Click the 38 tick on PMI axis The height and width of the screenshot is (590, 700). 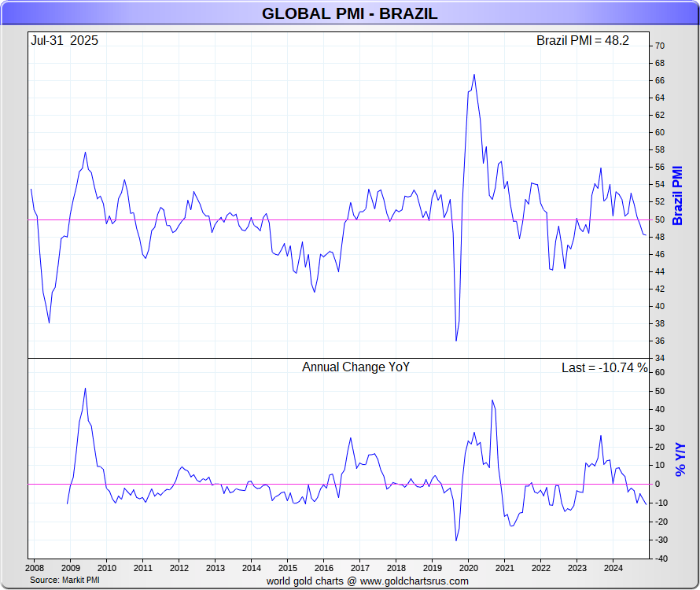pyautogui.click(x=660, y=324)
